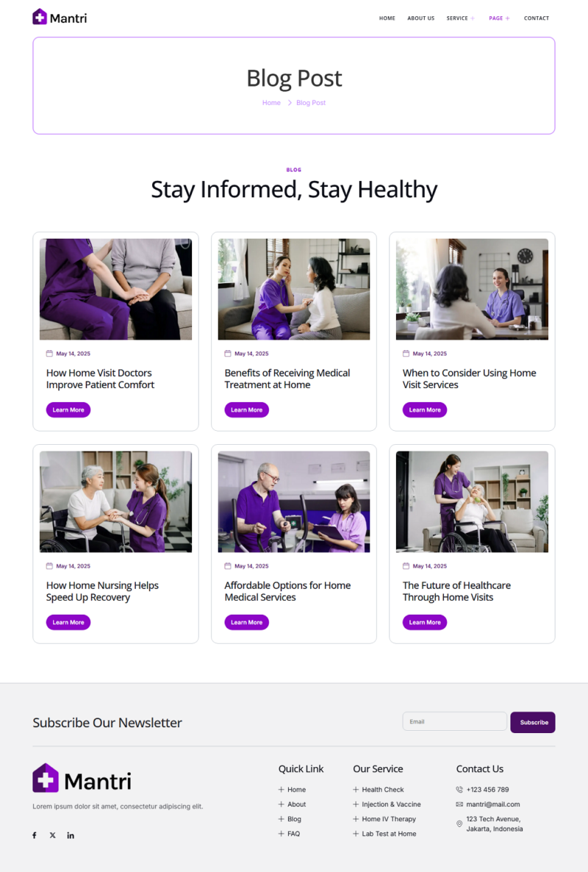The height and width of the screenshot is (872, 588).
Task: Open the Affordable Options article thumbnail
Action: [294, 501]
